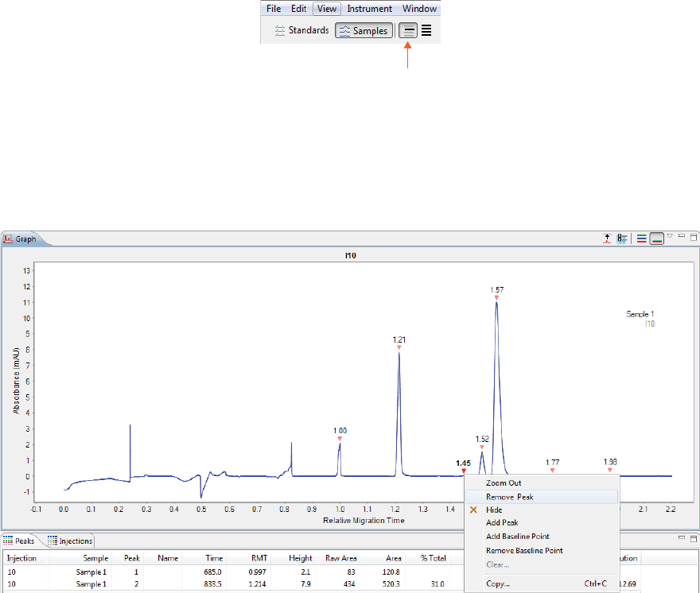This screenshot has height=593, width=700.
Task: Switch to Samples view
Action: 364,30
